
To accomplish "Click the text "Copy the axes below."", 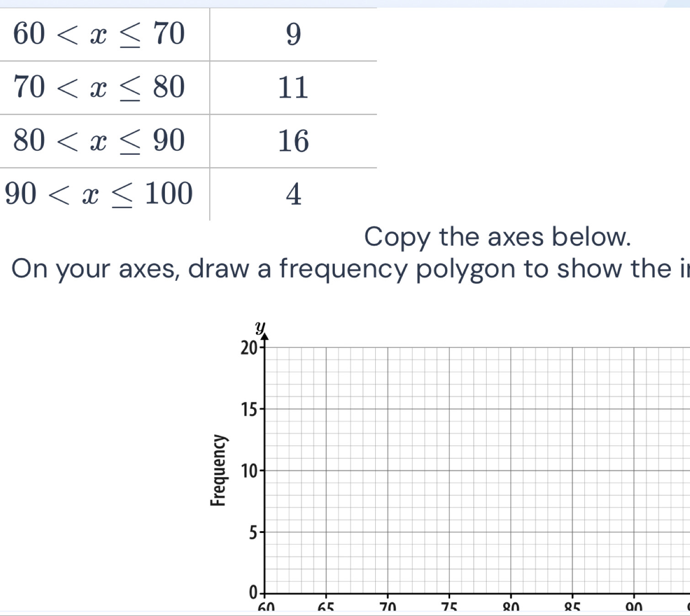I will pos(497,237).
